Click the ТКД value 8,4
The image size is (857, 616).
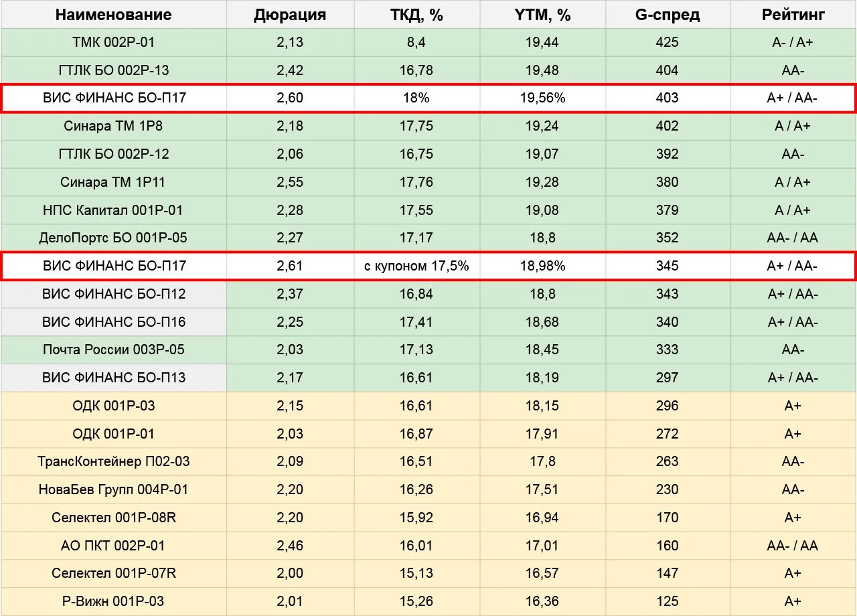[x=416, y=42]
